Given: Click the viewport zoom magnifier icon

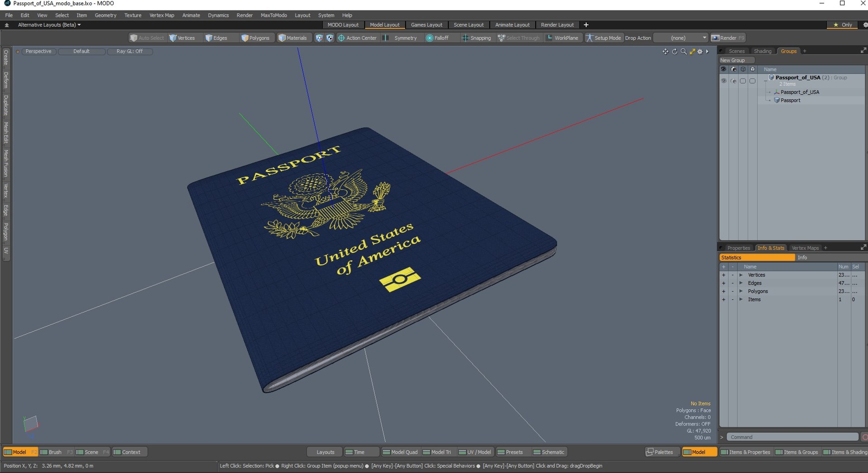Looking at the screenshot, I should [x=684, y=52].
